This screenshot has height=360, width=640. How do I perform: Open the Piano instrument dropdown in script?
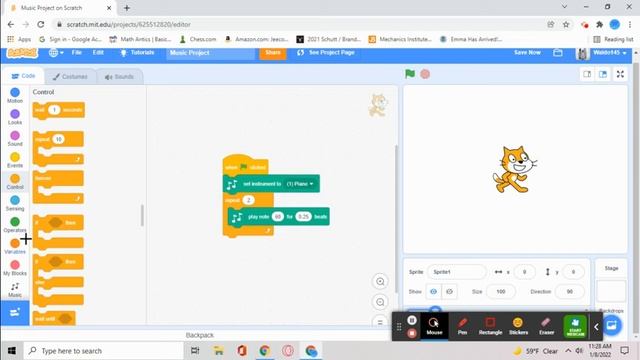[300, 184]
